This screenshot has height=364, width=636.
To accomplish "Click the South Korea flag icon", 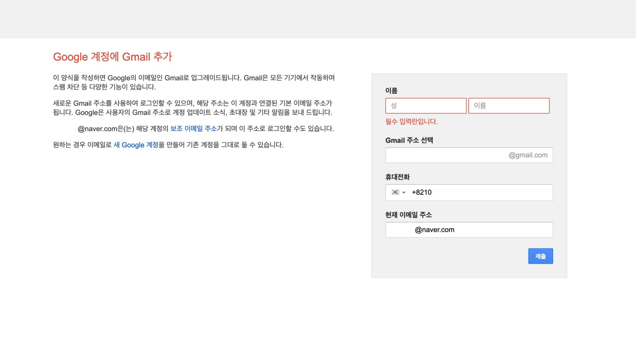I will [x=395, y=192].
